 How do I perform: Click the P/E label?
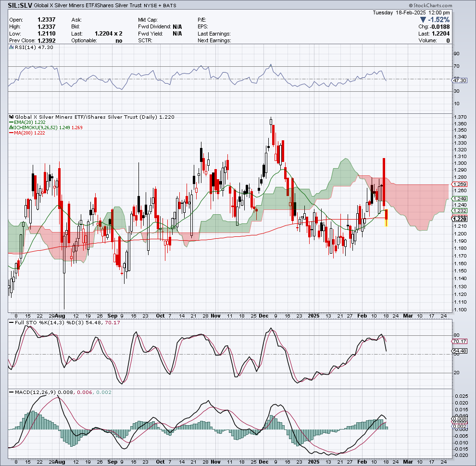(x=202, y=20)
